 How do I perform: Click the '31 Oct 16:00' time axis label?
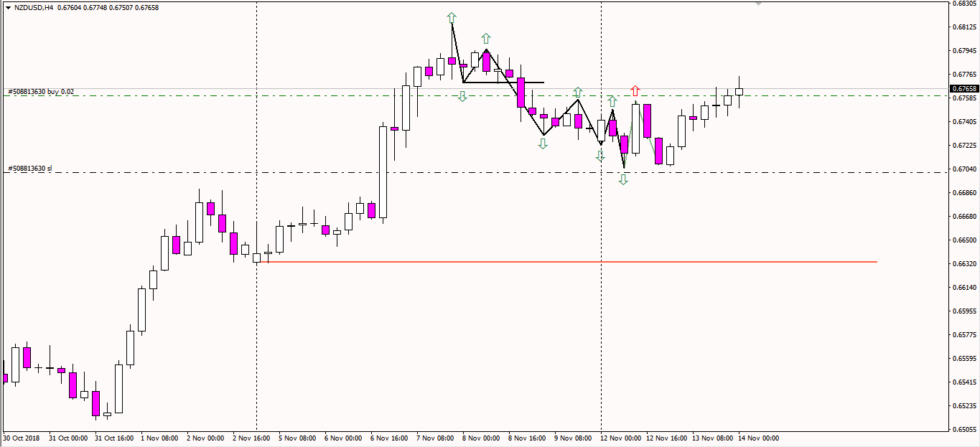click(x=113, y=438)
